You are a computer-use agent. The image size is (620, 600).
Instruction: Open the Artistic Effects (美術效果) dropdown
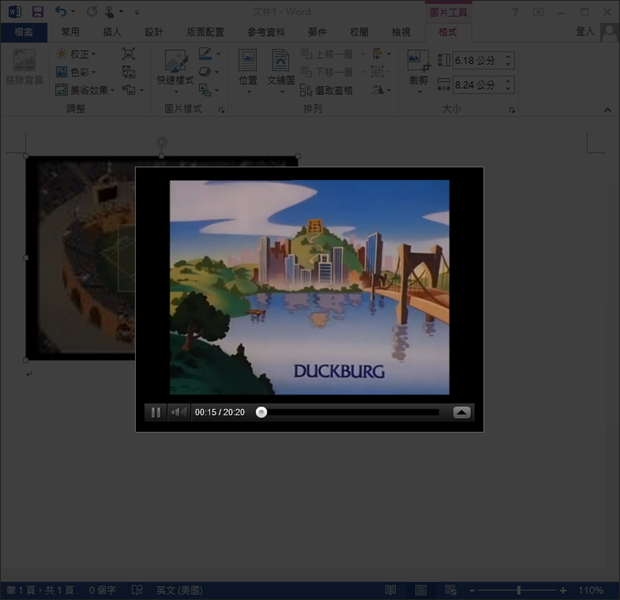coord(85,90)
